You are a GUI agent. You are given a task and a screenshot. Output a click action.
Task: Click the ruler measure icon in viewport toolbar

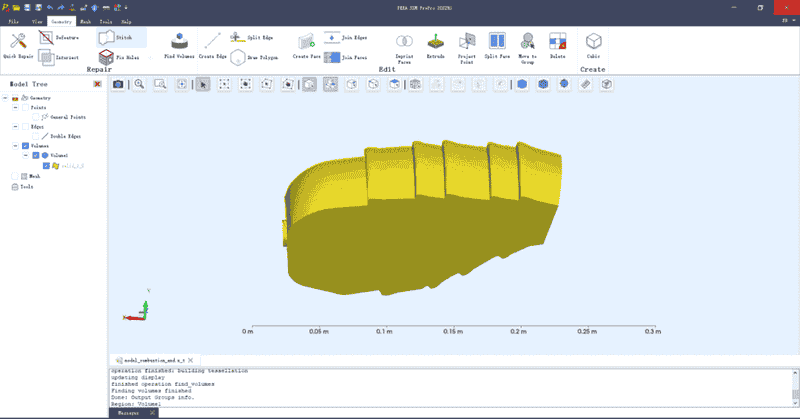[586, 84]
